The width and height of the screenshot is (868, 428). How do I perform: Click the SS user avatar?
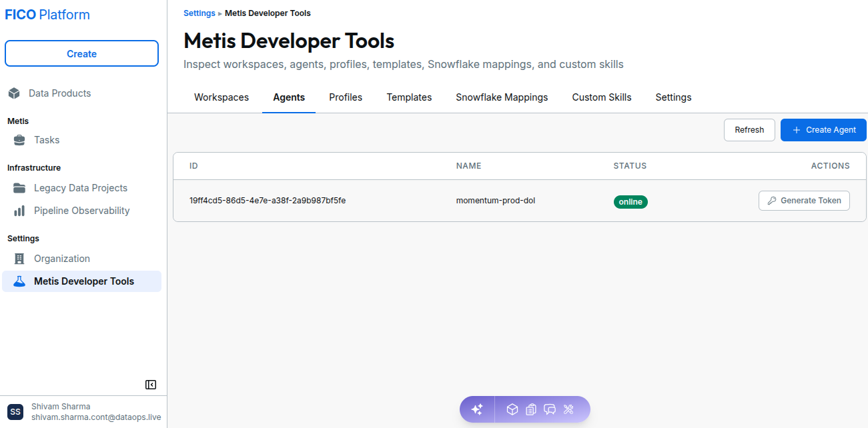point(15,411)
